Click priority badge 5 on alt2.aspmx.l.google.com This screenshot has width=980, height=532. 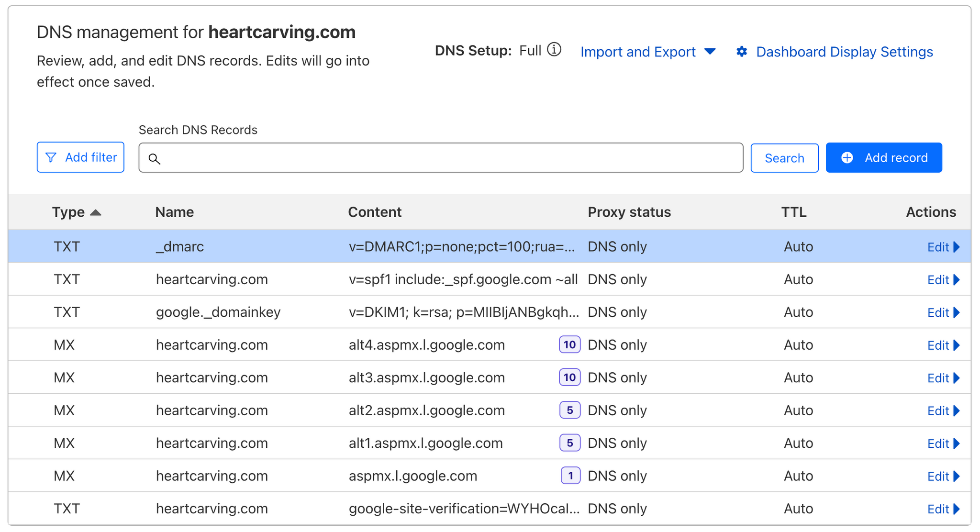point(569,410)
